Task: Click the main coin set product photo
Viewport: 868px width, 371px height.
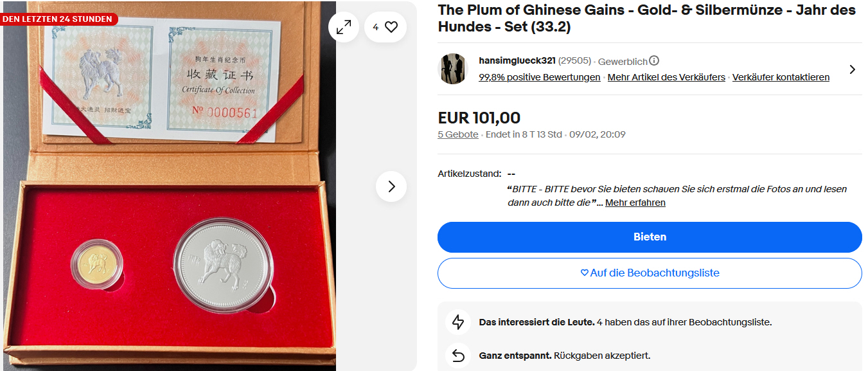Action: pos(168,186)
